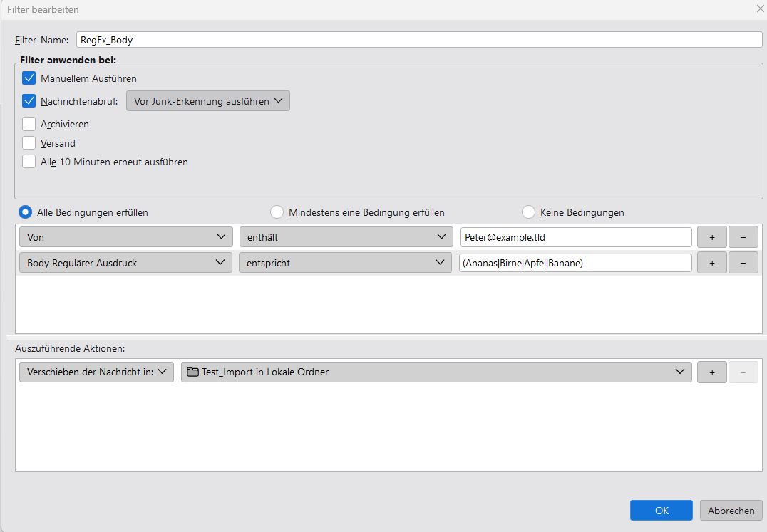Screen dimensions: 767x532
Task: Click the minus button in the Von row
Action: (743, 238)
